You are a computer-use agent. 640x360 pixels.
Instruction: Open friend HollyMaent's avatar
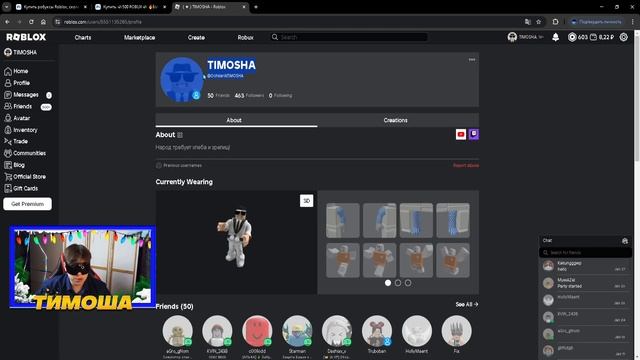pos(417,331)
